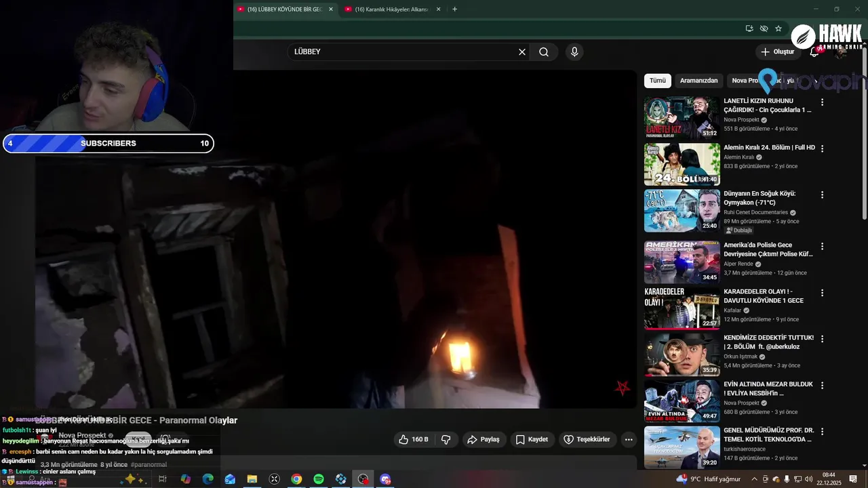868x488 pixels.
Task: Open the Orkun Işıtmak channel name
Action: (741, 357)
